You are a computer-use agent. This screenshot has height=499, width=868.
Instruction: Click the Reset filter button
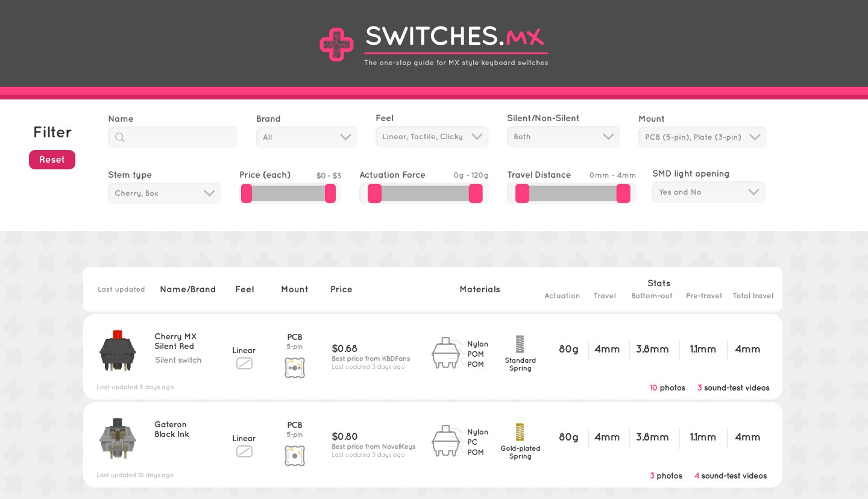(x=52, y=160)
